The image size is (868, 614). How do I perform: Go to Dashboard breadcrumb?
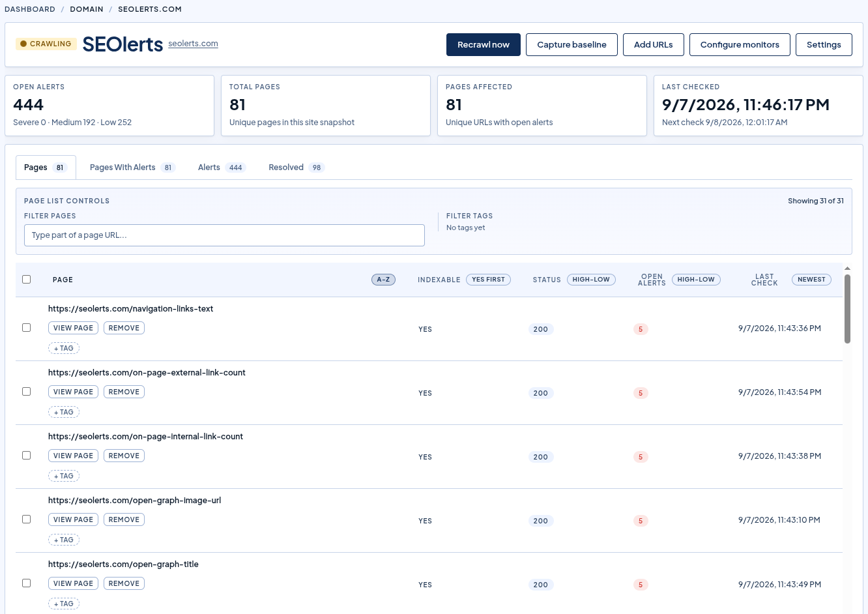tap(30, 9)
